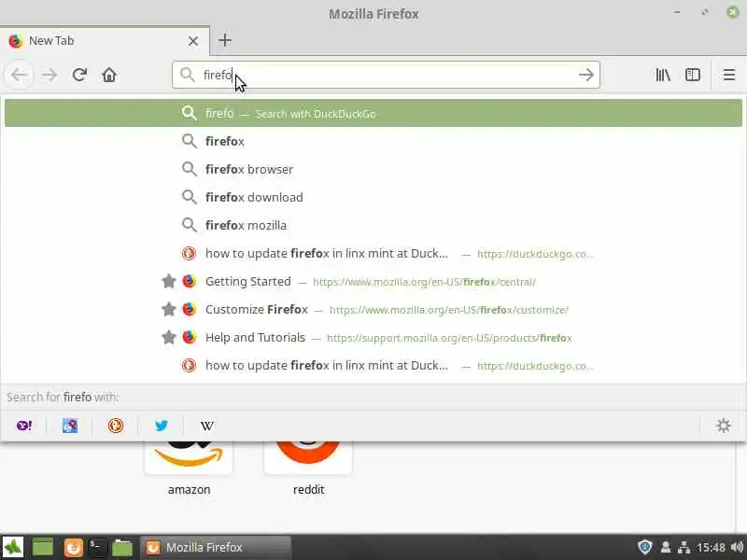Show the sidebars panel icon

pos(693,75)
